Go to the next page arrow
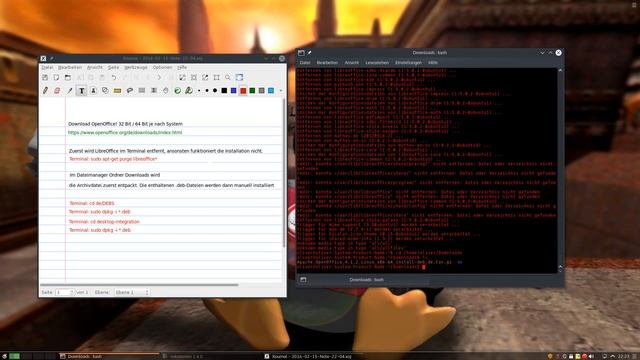Viewport: 640px width, 360px height. pos(159,77)
